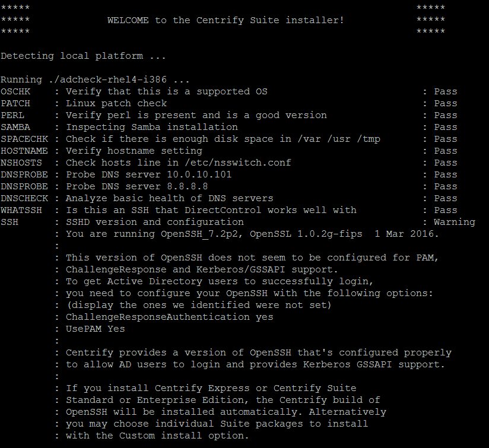Click "(display the ones we identified were not set)"
The image size is (489, 448).
point(199,305)
